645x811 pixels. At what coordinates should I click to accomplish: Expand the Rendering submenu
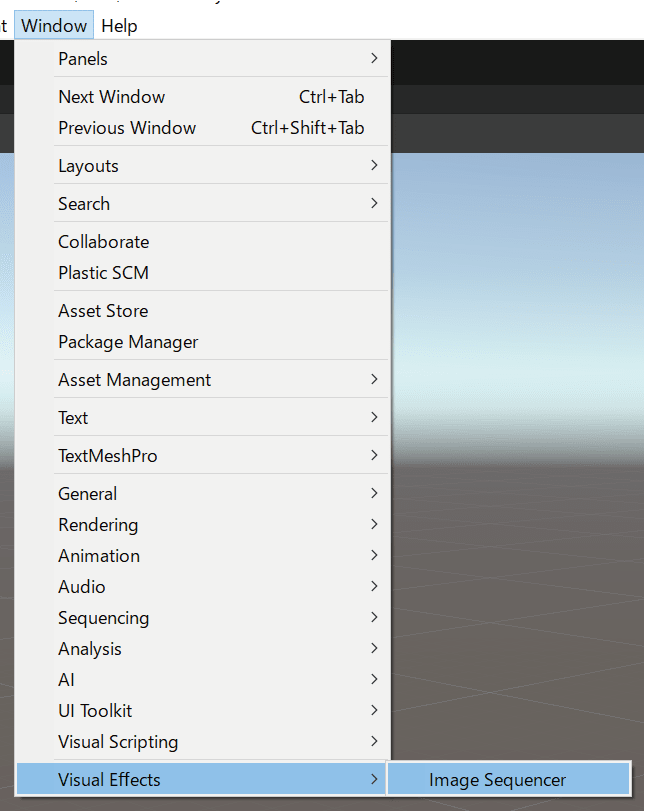pyautogui.click(x=202, y=524)
